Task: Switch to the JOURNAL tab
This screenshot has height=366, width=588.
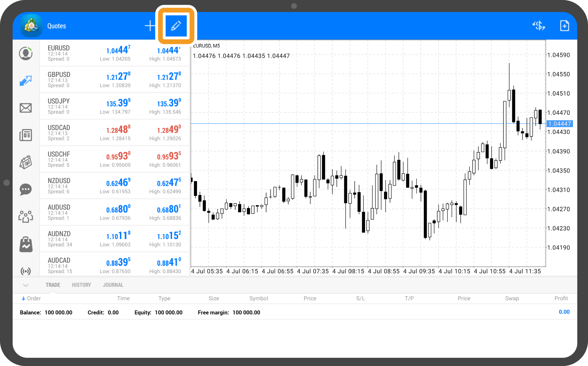Action: coord(113,285)
